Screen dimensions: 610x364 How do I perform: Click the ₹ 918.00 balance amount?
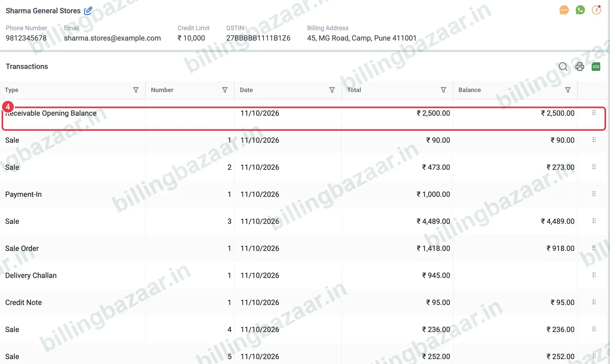[560, 248]
